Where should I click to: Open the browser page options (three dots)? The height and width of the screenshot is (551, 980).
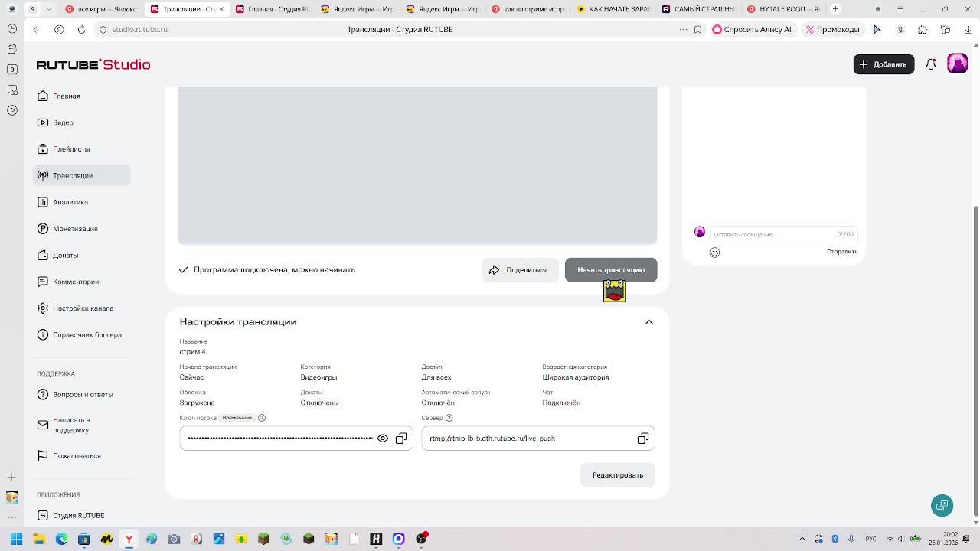click(683, 29)
